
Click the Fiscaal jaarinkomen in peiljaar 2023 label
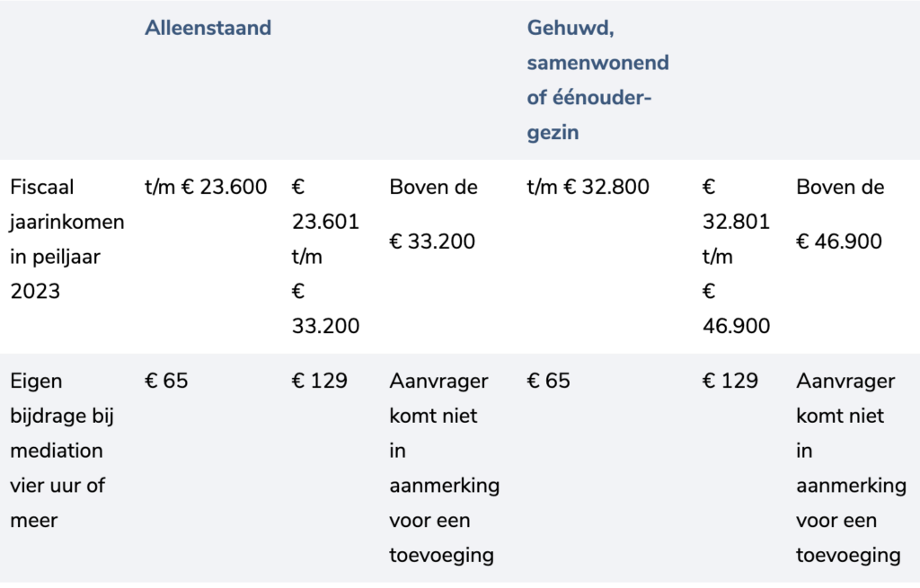(x=66, y=239)
